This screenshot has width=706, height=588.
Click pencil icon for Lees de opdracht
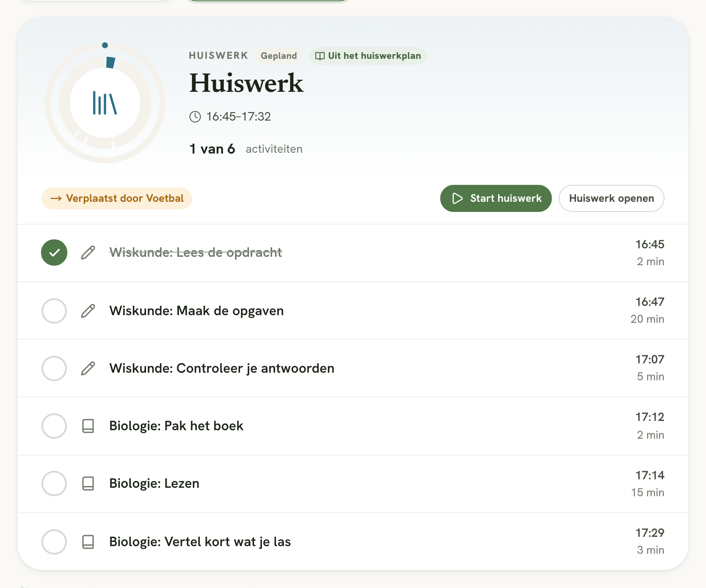coord(88,253)
